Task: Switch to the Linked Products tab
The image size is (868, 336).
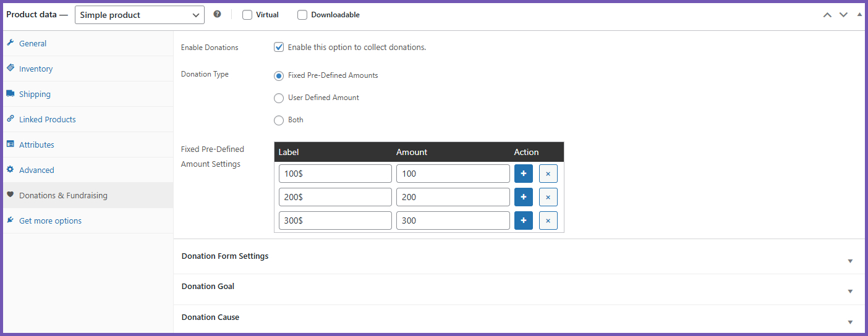Action: pos(47,120)
